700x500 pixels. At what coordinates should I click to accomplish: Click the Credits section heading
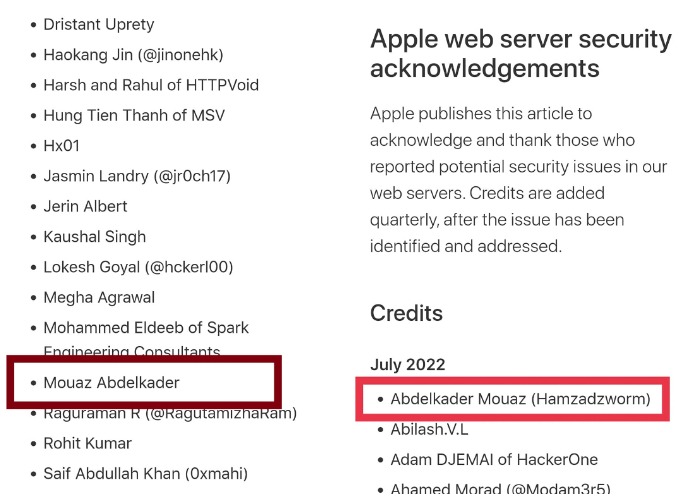[406, 313]
